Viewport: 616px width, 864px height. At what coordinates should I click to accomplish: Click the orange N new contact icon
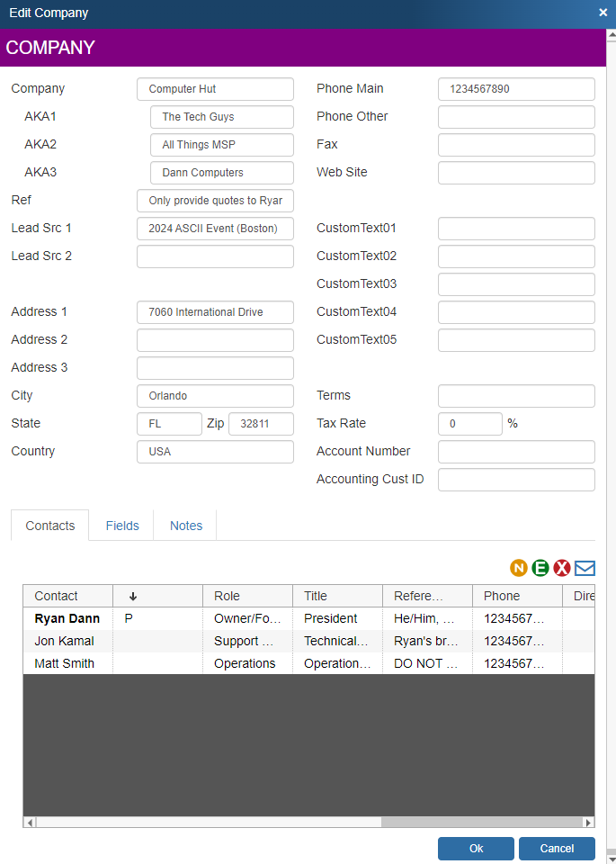pyautogui.click(x=519, y=569)
